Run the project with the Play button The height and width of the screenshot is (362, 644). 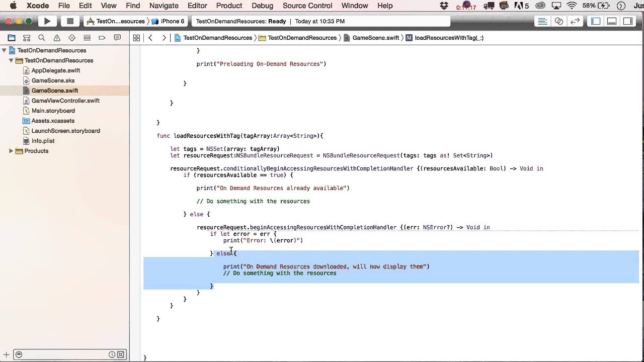47,21
